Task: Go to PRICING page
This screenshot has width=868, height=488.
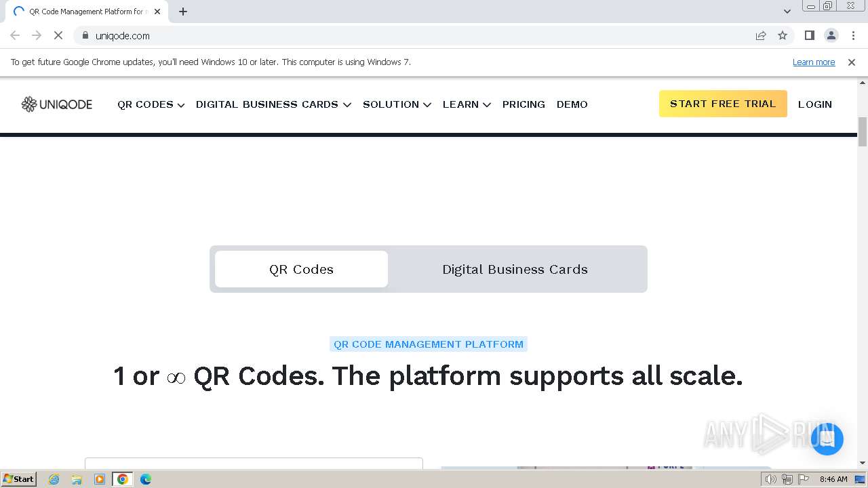Action: tap(524, 104)
